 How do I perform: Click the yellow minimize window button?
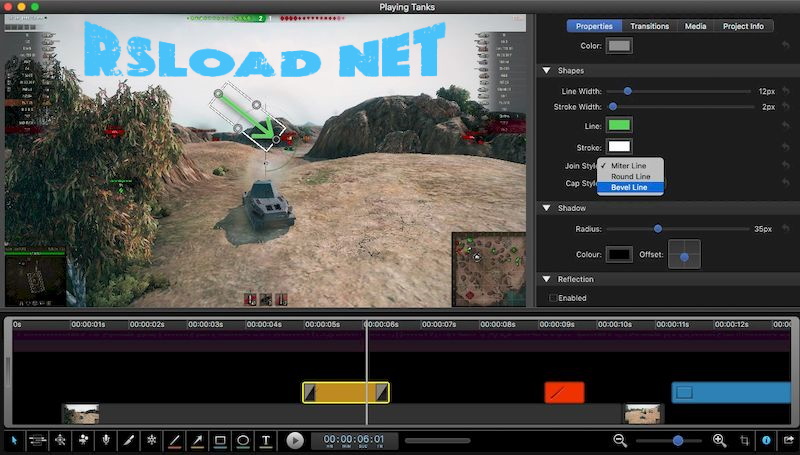pos(21,7)
